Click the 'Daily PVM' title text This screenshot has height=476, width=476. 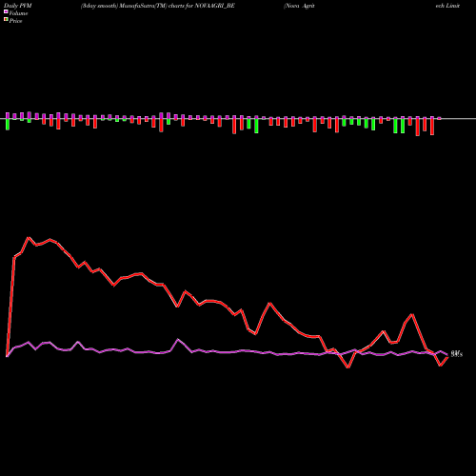click(18, 6)
